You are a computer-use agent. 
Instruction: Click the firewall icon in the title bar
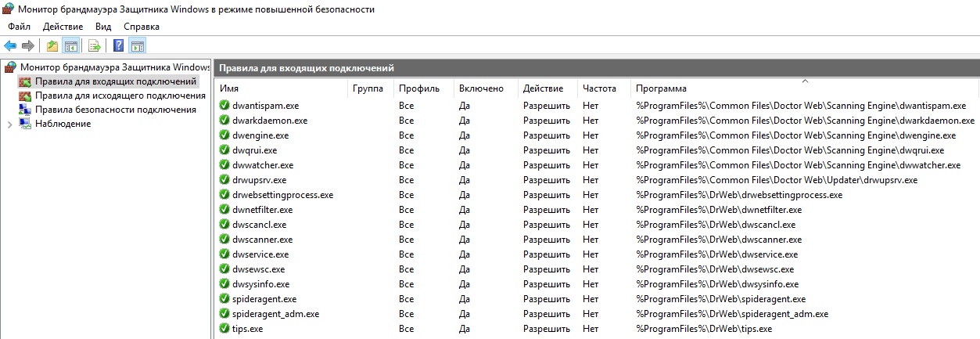[x=9, y=9]
